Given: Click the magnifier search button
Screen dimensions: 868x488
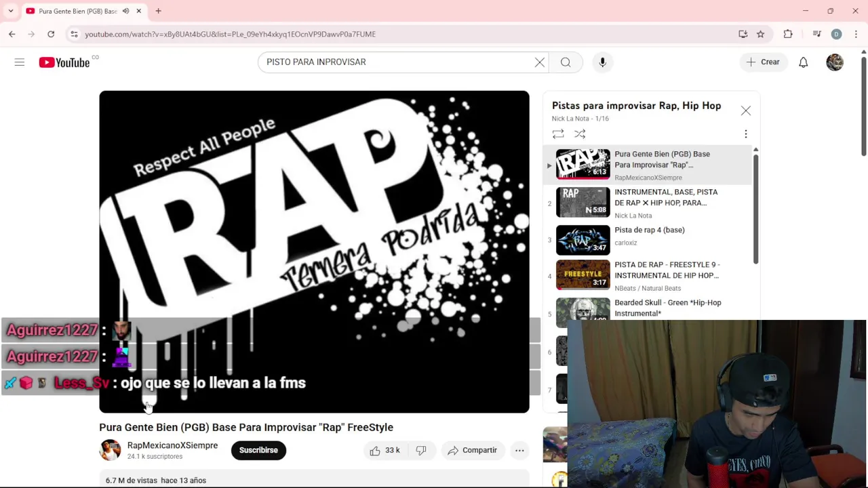Looking at the screenshot, I should click(566, 62).
